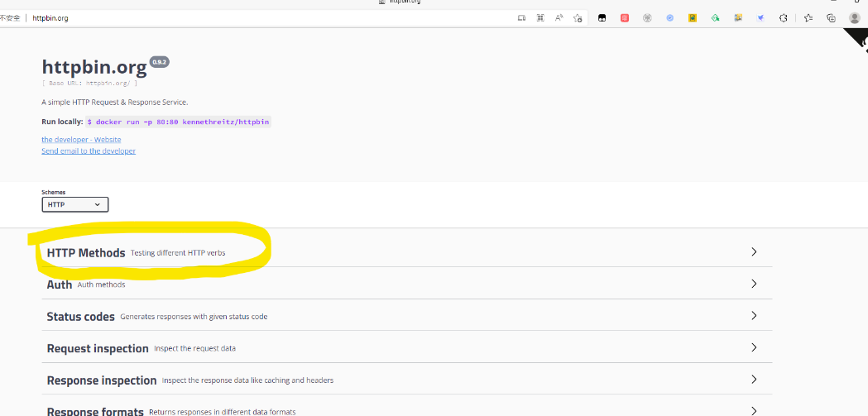Open the Favorites list icon
The image size is (868, 416).
coord(808,18)
